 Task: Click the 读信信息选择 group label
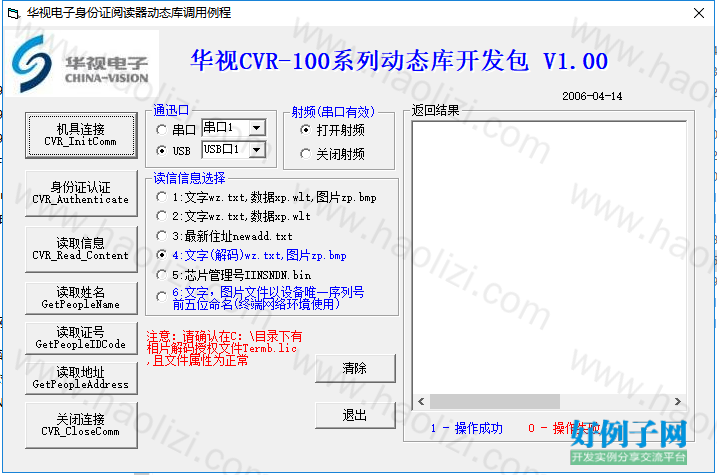(x=189, y=178)
